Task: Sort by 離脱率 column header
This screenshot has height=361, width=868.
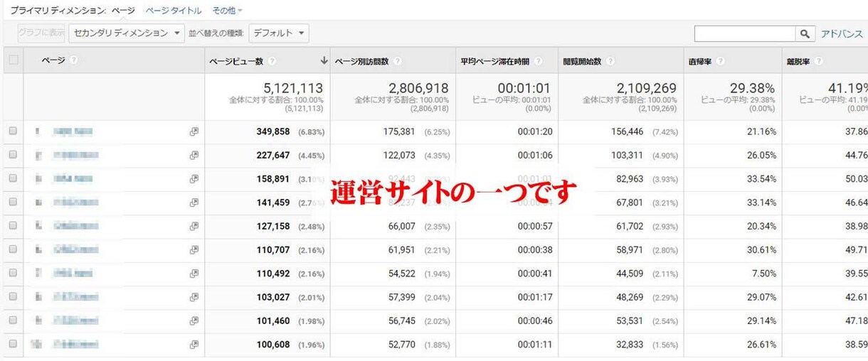Action: point(798,61)
